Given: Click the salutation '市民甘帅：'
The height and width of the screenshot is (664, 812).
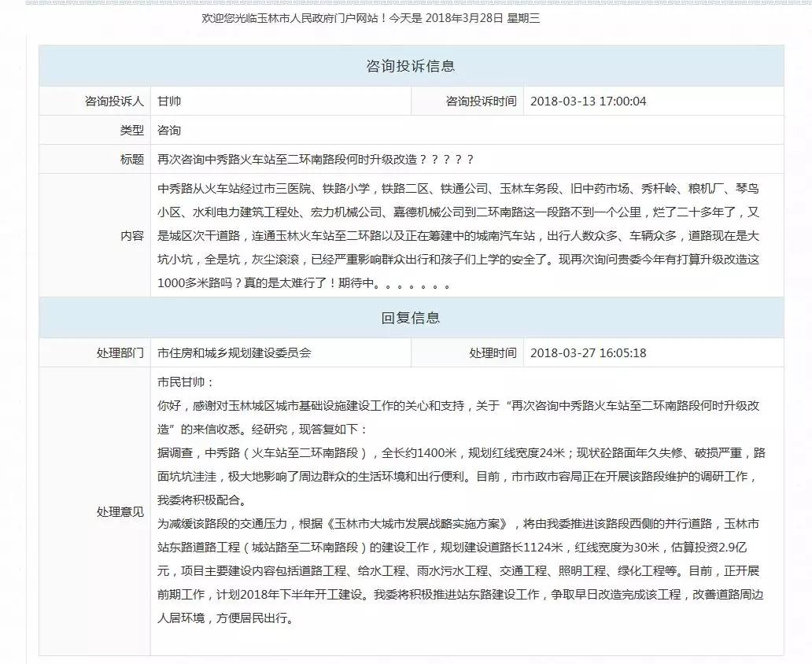Looking at the screenshot, I should [186, 382].
